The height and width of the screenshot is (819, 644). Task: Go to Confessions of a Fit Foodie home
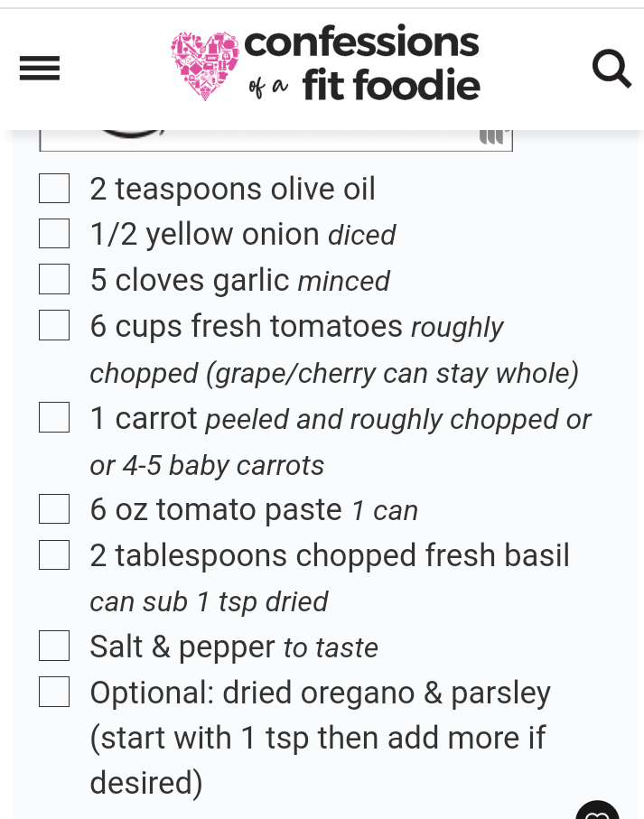pyautogui.click(x=361, y=64)
